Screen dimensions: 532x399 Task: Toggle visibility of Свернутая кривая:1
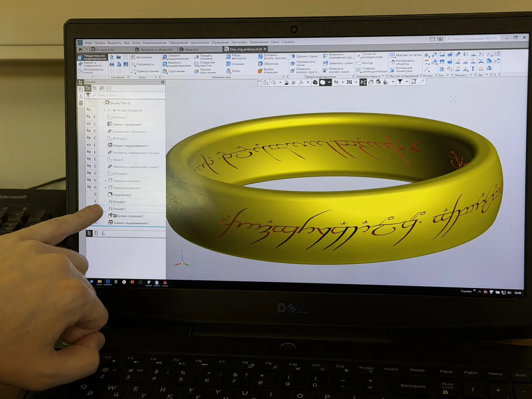[x=89, y=180]
